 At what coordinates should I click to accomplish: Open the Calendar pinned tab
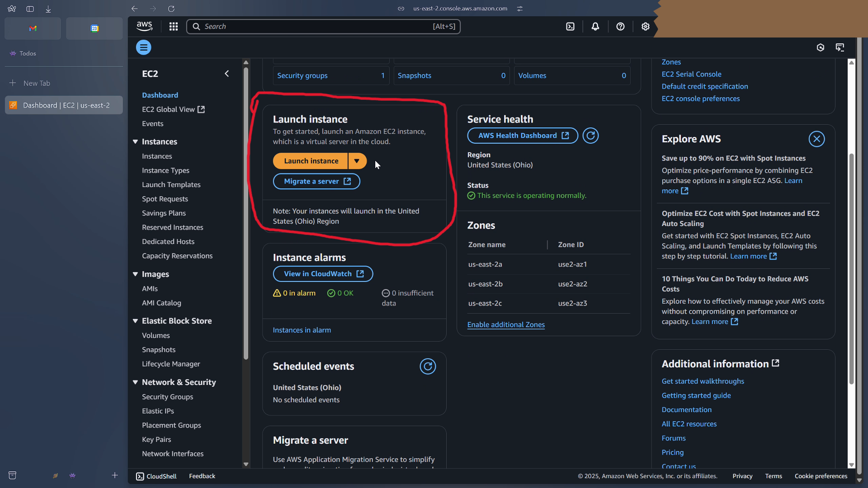pos(94,28)
